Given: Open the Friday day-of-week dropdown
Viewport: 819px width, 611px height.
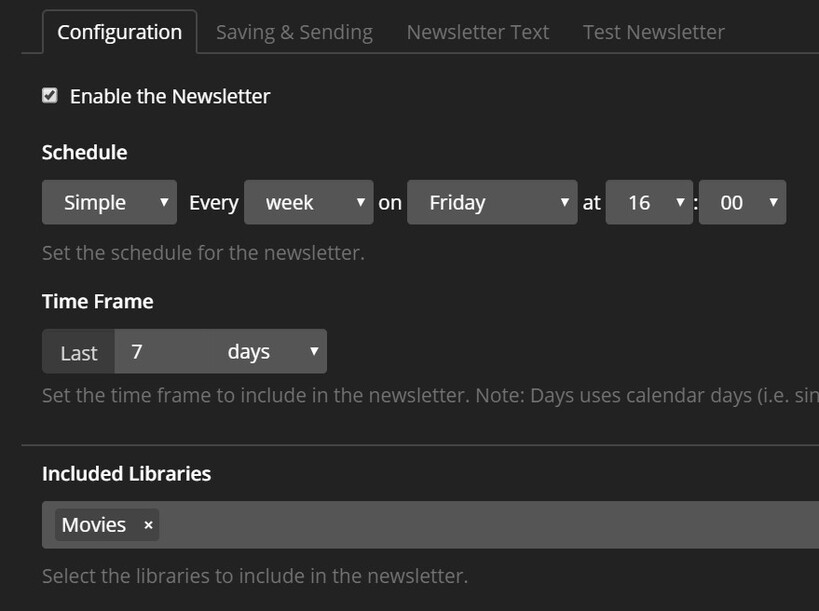Looking at the screenshot, I should [x=492, y=203].
